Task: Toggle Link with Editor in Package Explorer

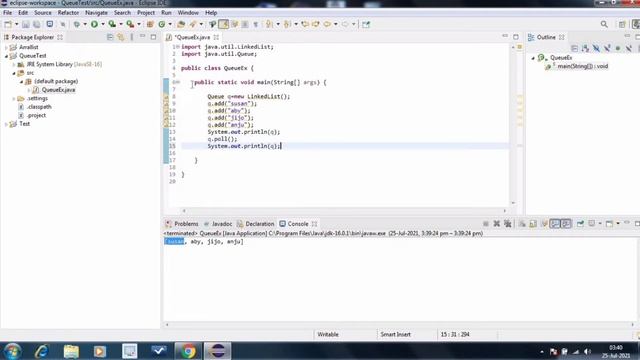Action: tap(121, 37)
